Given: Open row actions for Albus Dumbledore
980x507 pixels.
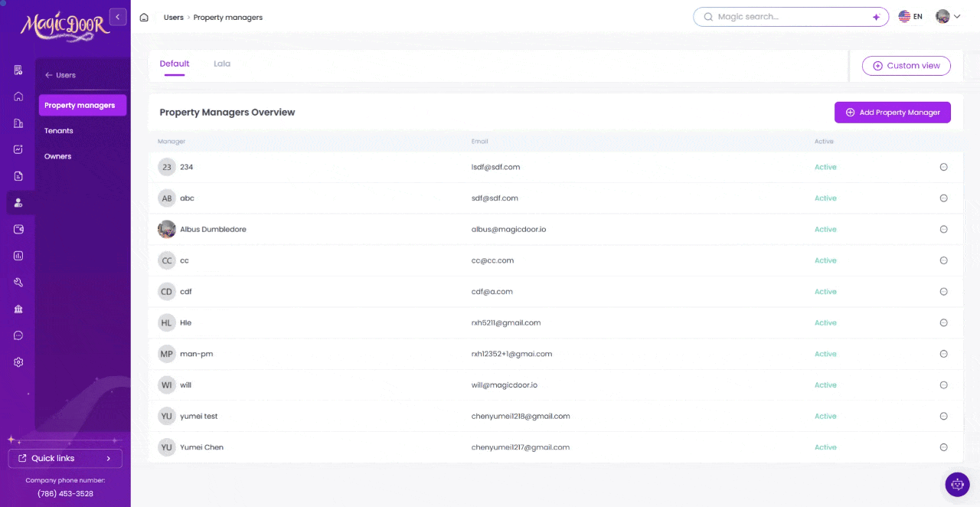Looking at the screenshot, I should coord(943,229).
